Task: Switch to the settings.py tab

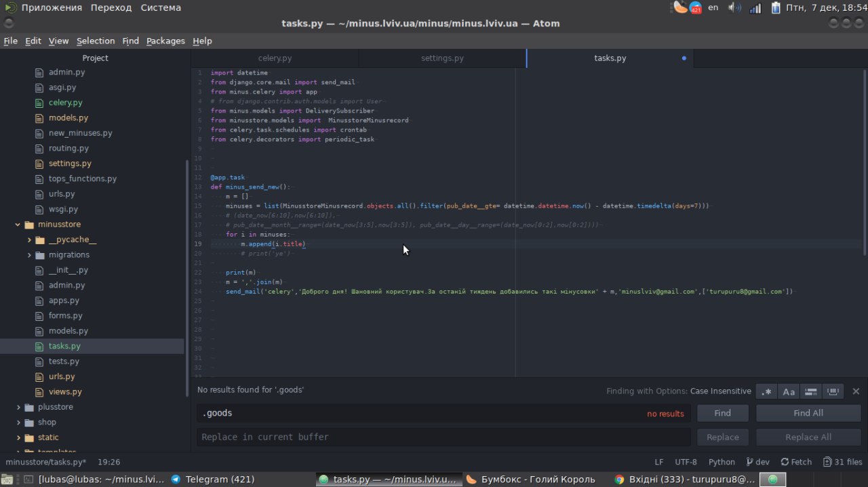Action: tap(442, 58)
